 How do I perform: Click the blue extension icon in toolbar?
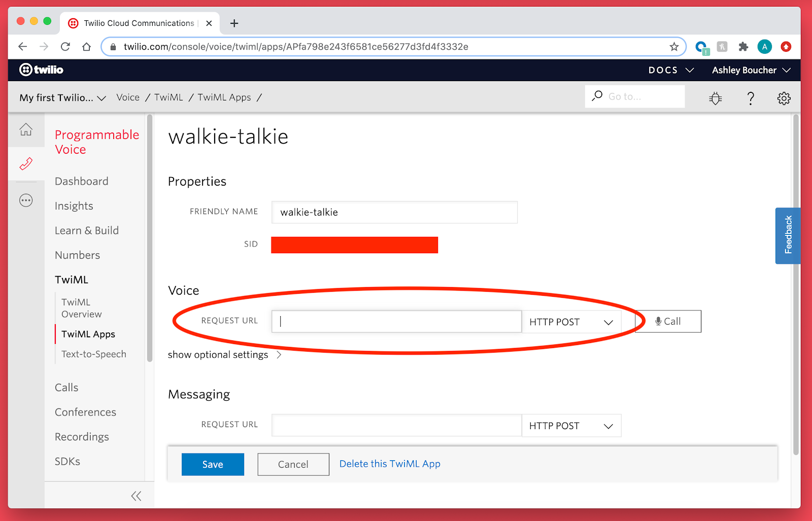[701, 47]
